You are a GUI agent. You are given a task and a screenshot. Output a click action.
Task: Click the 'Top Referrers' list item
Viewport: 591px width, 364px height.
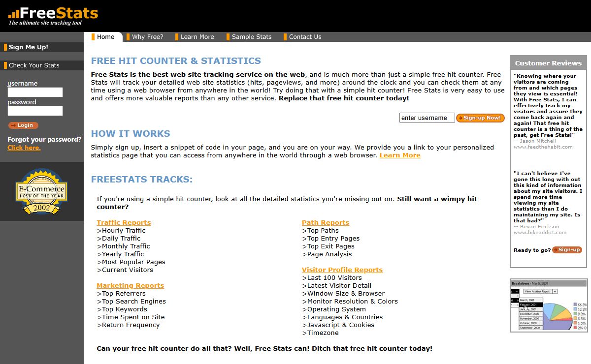121,294
